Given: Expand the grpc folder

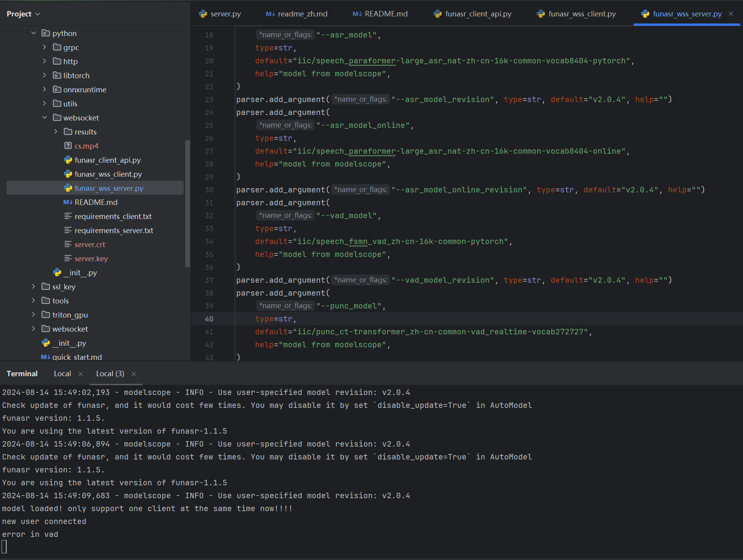Looking at the screenshot, I should pos(45,47).
